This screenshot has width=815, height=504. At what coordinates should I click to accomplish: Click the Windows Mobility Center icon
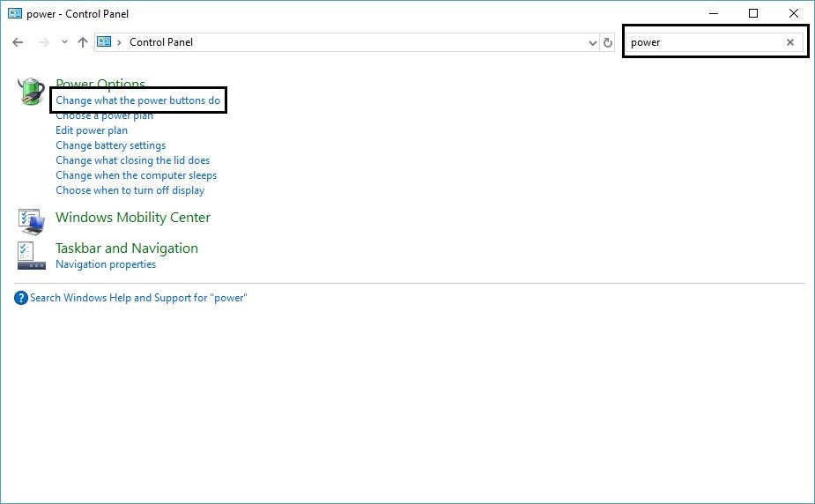click(31, 221)
